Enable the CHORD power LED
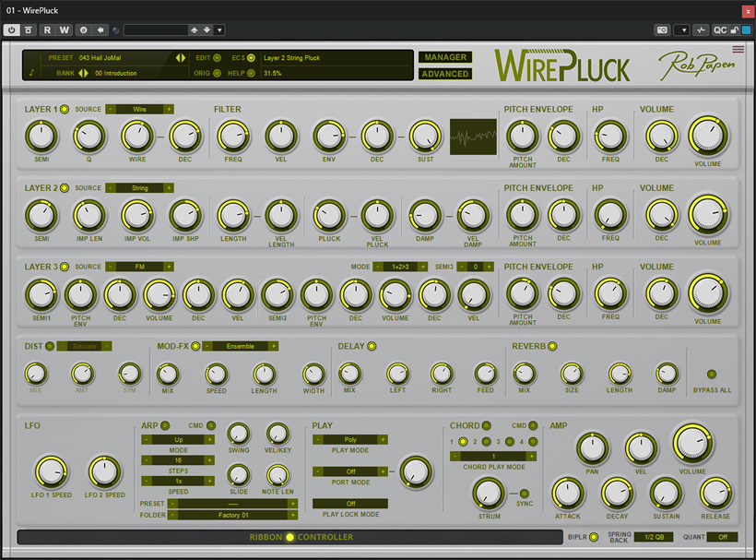 point(487,425)
